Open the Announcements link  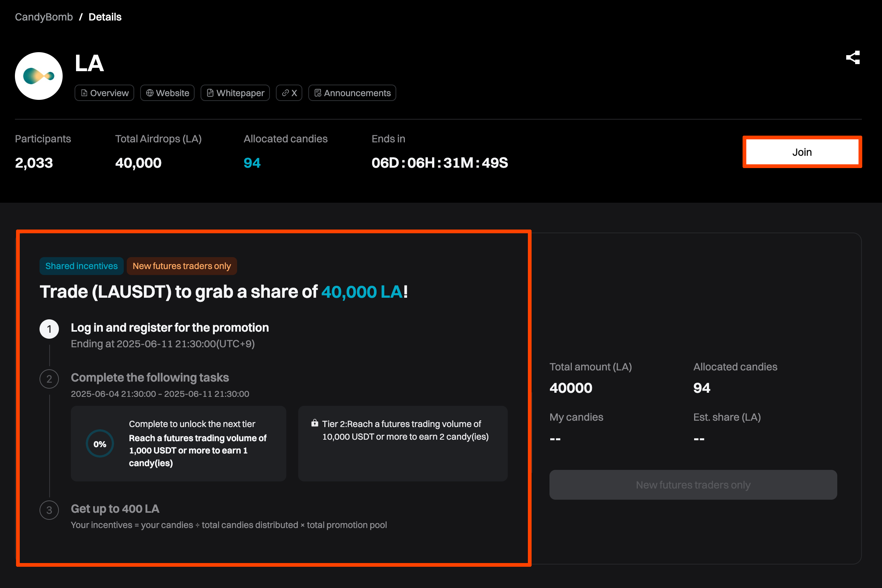click(352, 93)
